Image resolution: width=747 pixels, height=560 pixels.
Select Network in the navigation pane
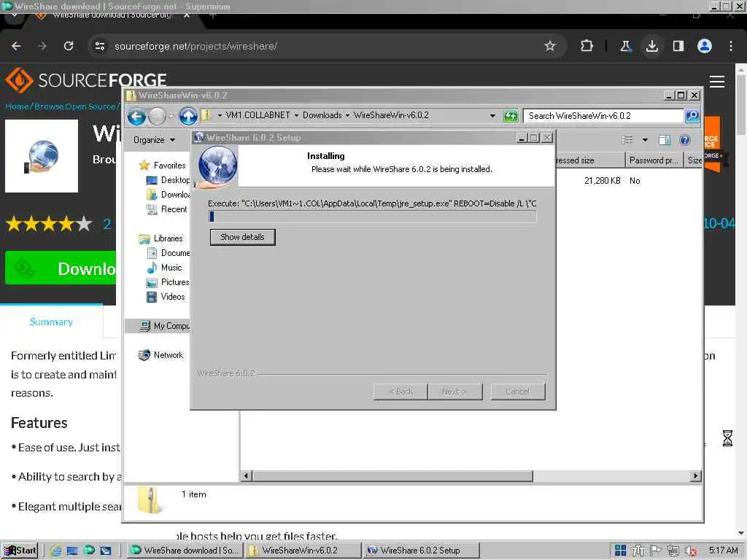pos(161,355)
